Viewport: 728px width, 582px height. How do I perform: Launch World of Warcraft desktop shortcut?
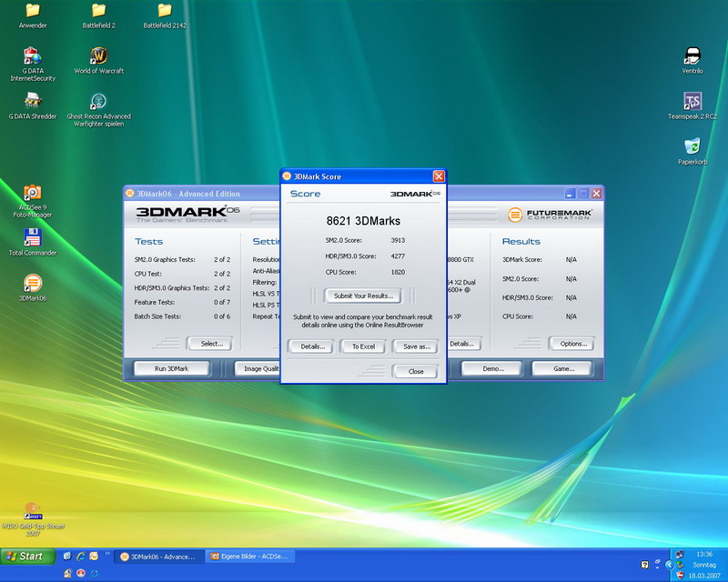[x=98, y=60]
